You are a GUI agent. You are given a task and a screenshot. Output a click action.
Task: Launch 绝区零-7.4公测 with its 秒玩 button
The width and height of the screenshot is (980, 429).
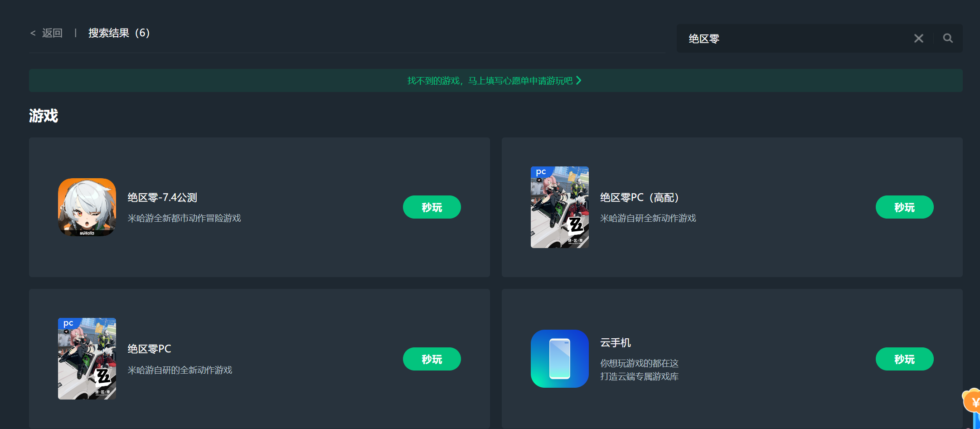pyautogui.click(x=432, y=207)
